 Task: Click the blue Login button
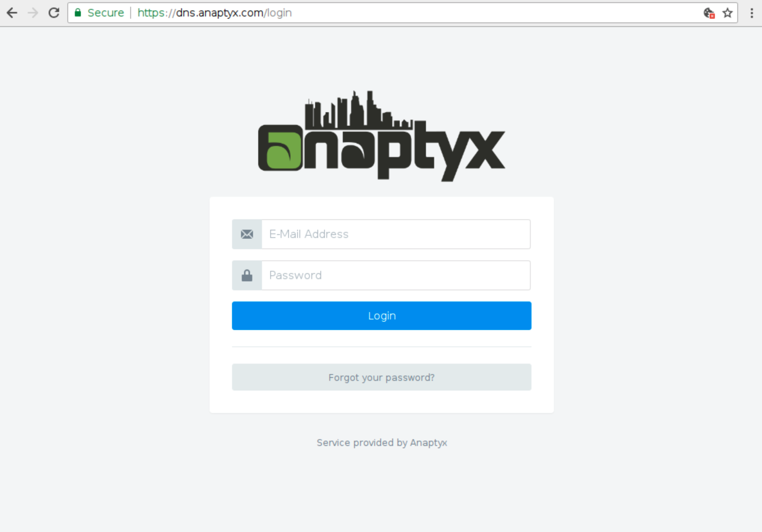[382, 316]
